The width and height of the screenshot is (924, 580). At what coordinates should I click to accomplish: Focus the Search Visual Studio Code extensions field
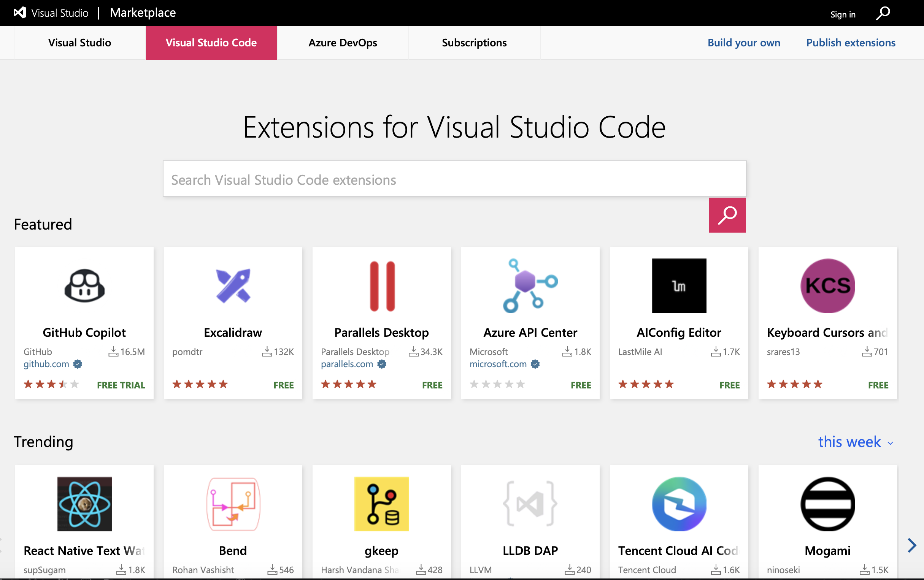coord(454,179)
